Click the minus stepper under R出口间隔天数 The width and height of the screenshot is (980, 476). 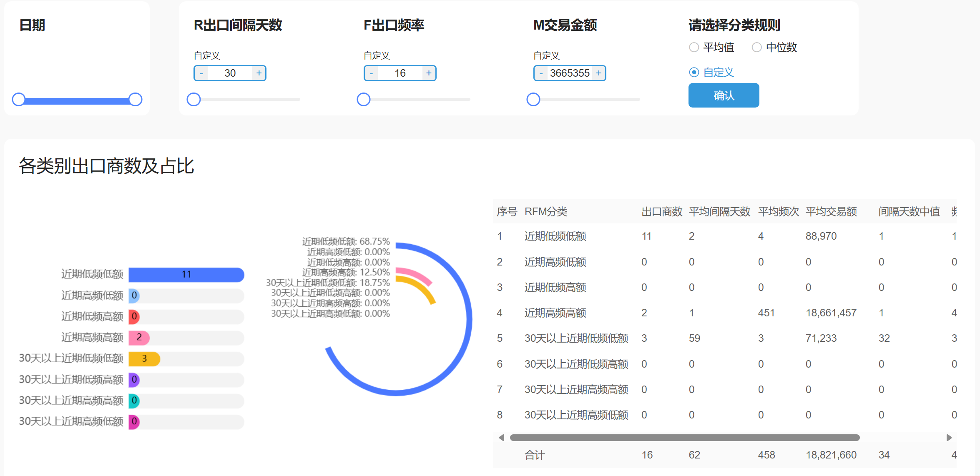pyautogui.click(x=201, y=73)
